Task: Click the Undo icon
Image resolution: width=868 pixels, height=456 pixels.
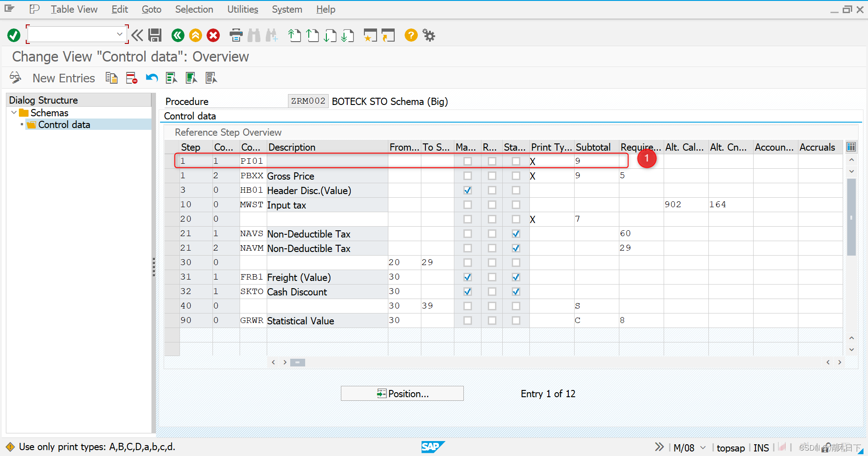Action: pyautogui.click(x=151, y=77)
